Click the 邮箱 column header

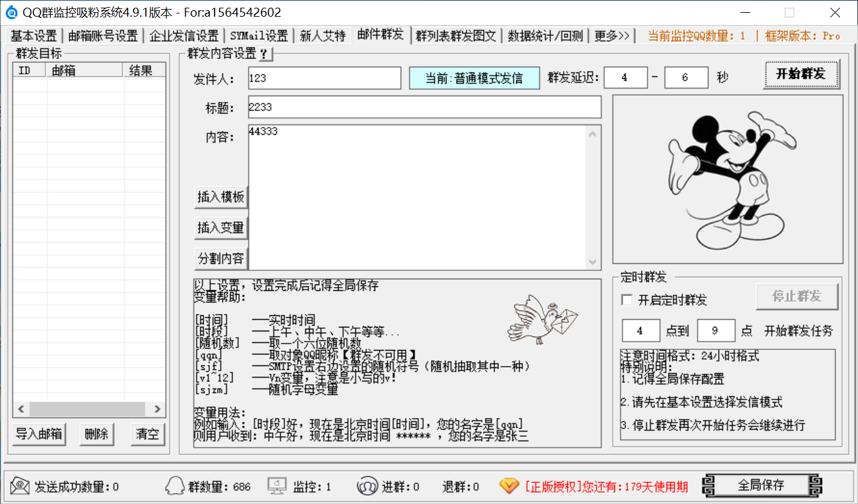pos(85,71)
